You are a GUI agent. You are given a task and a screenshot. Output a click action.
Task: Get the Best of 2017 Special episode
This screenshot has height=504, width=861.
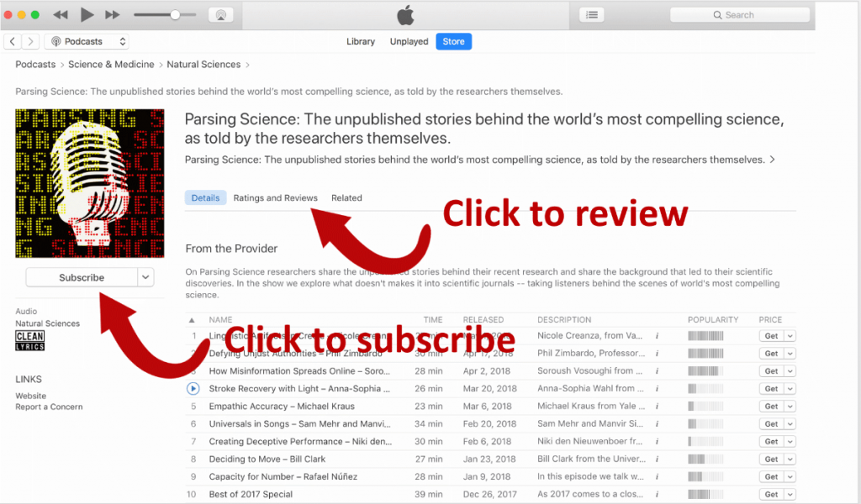[x=771, y=494]
